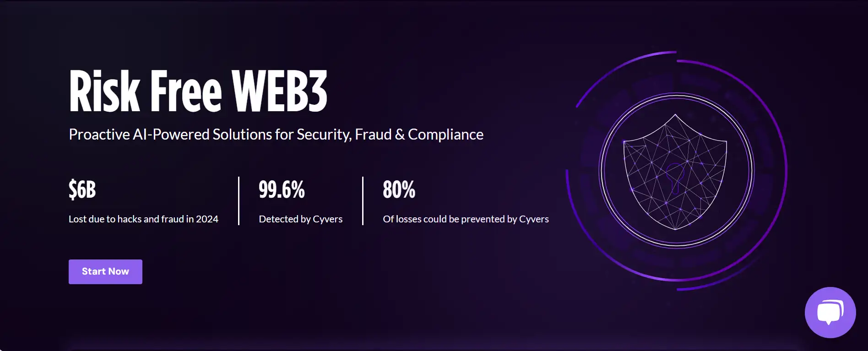Open the chat widget bubble
Image resolution: width=868 pixels, height=351 pixels.
tap(830, 313)
